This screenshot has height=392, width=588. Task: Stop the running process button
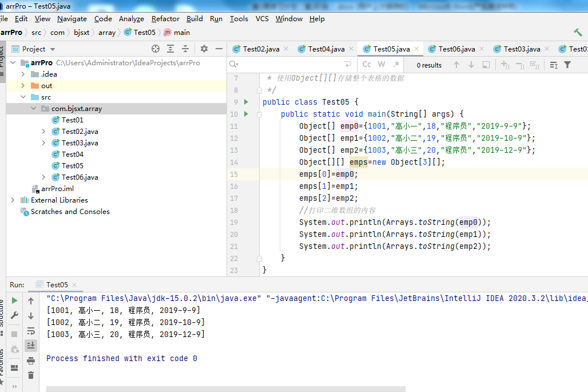(14, 334)
